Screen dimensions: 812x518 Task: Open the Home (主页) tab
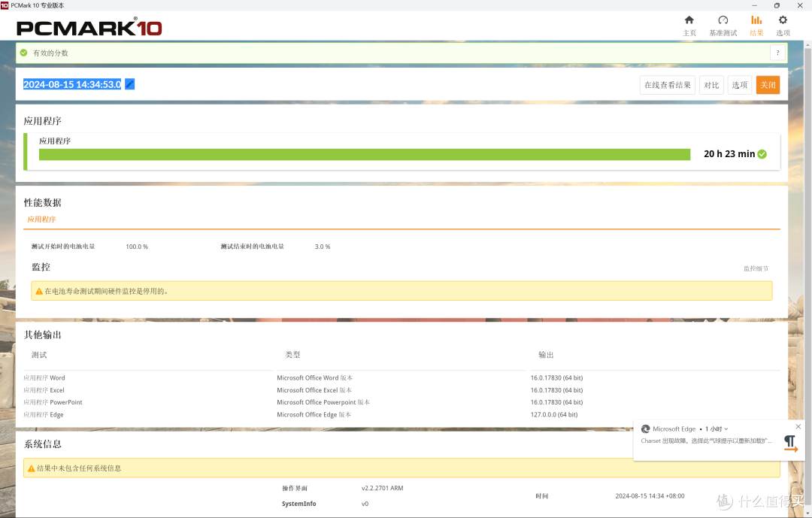689,26
